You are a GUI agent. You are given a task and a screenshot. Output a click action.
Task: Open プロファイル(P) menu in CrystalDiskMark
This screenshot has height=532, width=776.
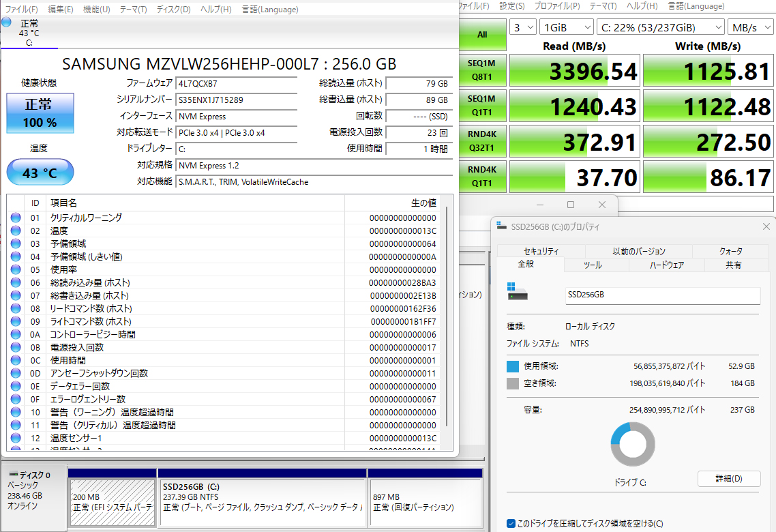pos(556,6)
